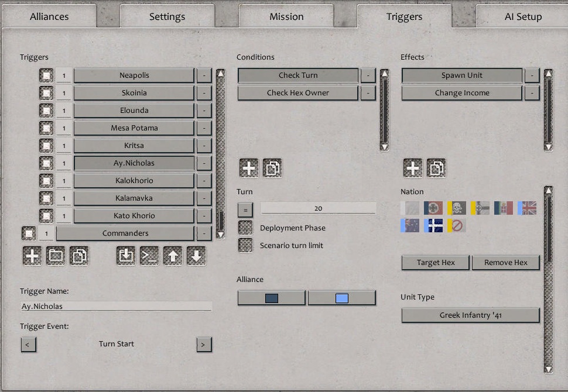Toggle the Skoinia trigger checkbox
Image resolution: width=568 pixels, height=392 pixels.
(x=46, y=93)
